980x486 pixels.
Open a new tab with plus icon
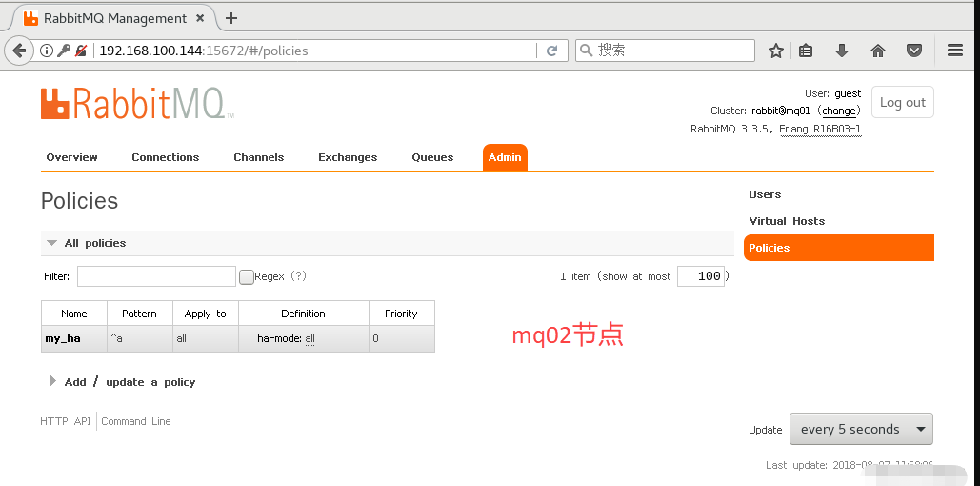(x=231, y=18)
